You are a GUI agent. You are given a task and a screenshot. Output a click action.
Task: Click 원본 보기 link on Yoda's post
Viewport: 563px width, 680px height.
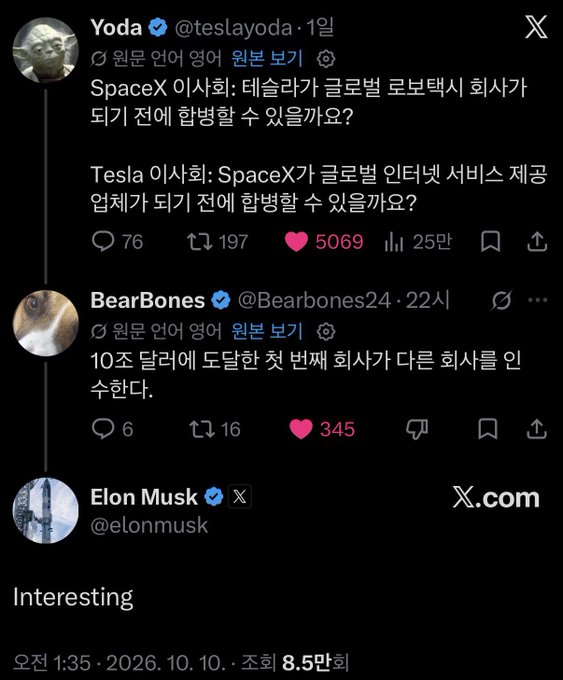(267, 58)
